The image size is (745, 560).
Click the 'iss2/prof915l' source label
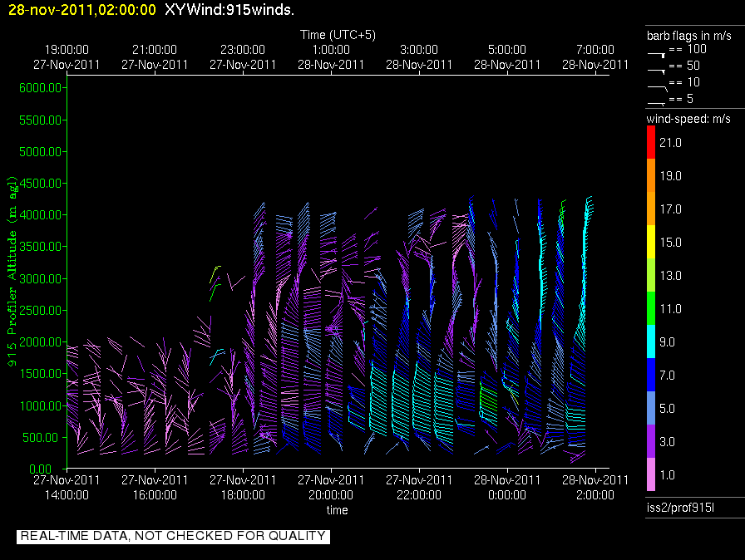pos(680,508)
